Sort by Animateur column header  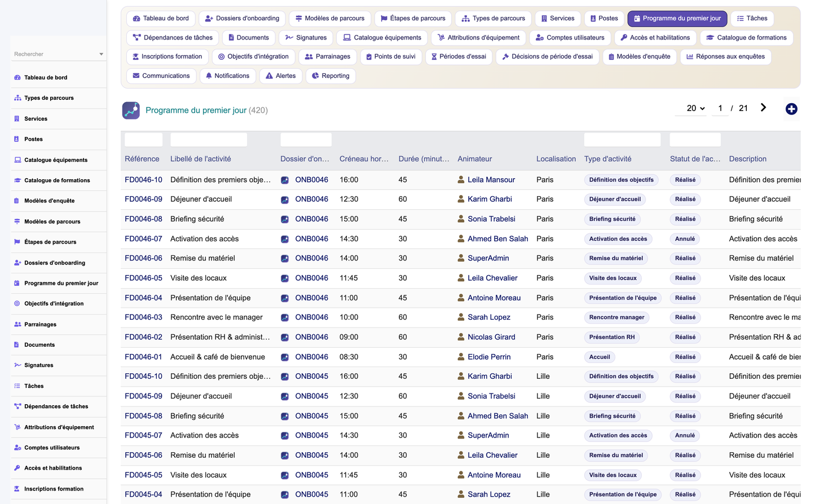(474, 159)
